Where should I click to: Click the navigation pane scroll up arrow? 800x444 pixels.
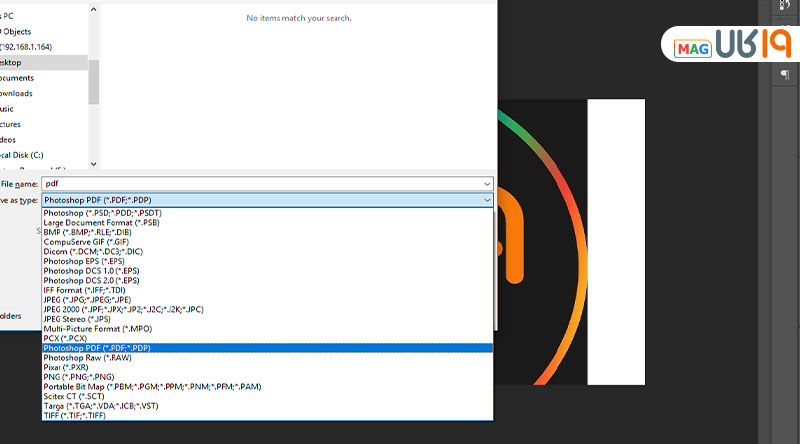pyautogui.click(x=94, y=11)
